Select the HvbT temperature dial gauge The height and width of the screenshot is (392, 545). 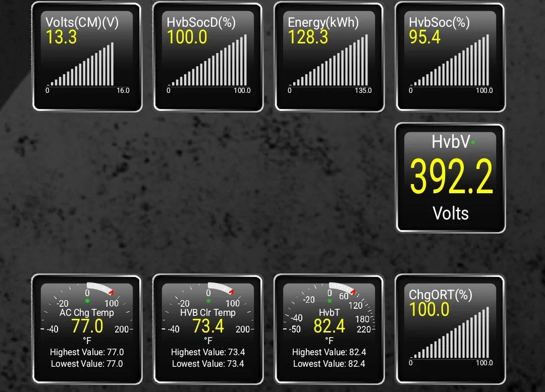329,329
